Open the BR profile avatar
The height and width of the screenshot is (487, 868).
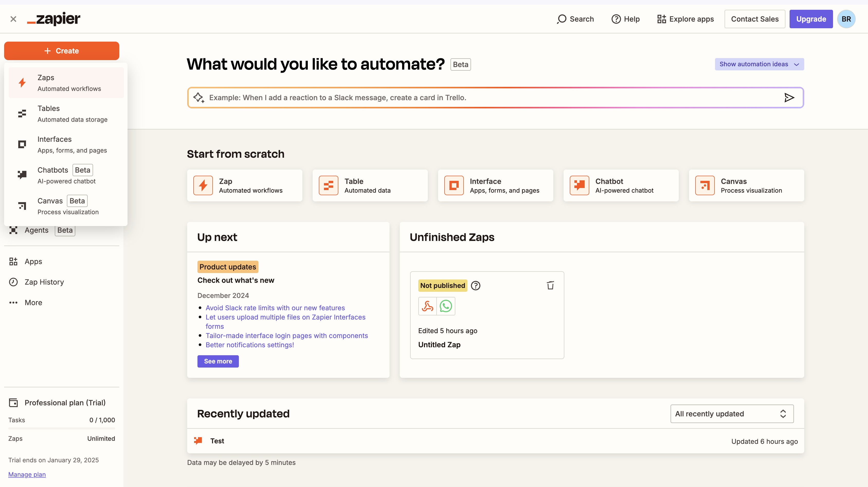click(846, 19)
